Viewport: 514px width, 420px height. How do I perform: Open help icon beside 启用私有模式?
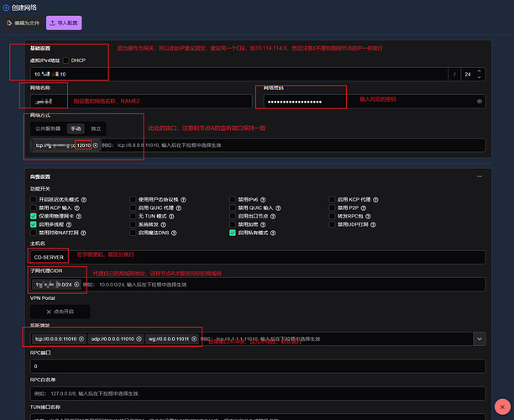[x=273, y=233]
